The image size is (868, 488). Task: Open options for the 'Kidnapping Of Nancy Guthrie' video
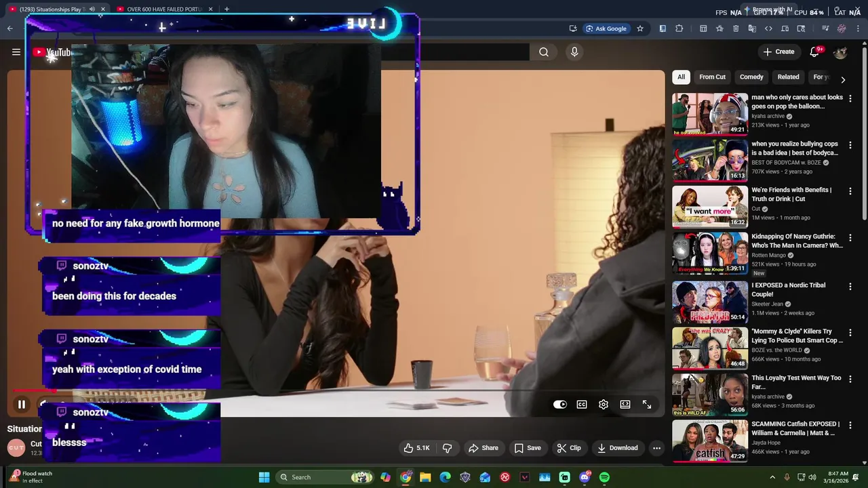point(850,238)
